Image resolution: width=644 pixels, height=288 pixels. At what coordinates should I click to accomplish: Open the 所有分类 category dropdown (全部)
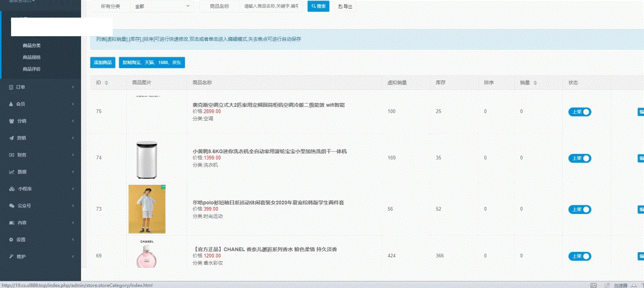[x=161, y=7]
